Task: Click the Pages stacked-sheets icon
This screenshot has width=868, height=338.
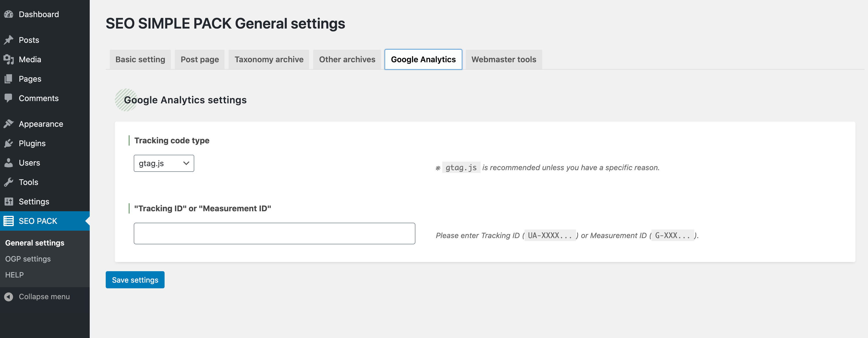Action: tap(9, 79)
